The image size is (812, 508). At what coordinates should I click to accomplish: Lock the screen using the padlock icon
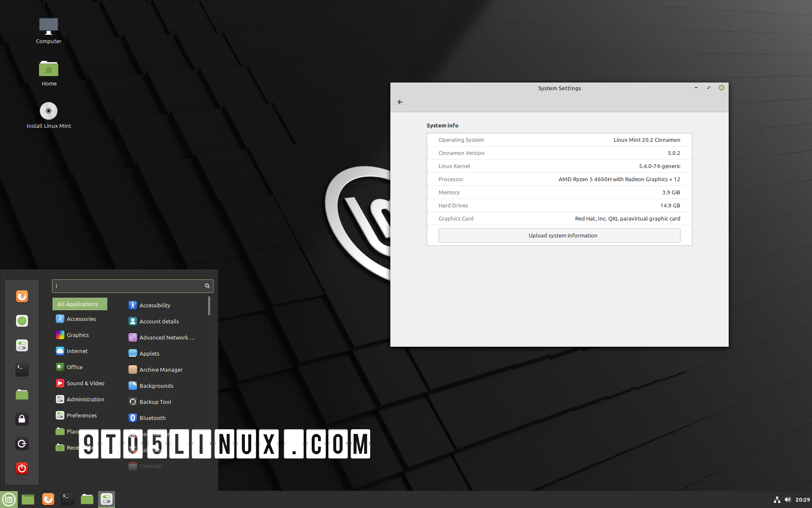click(x=22, y=419)
